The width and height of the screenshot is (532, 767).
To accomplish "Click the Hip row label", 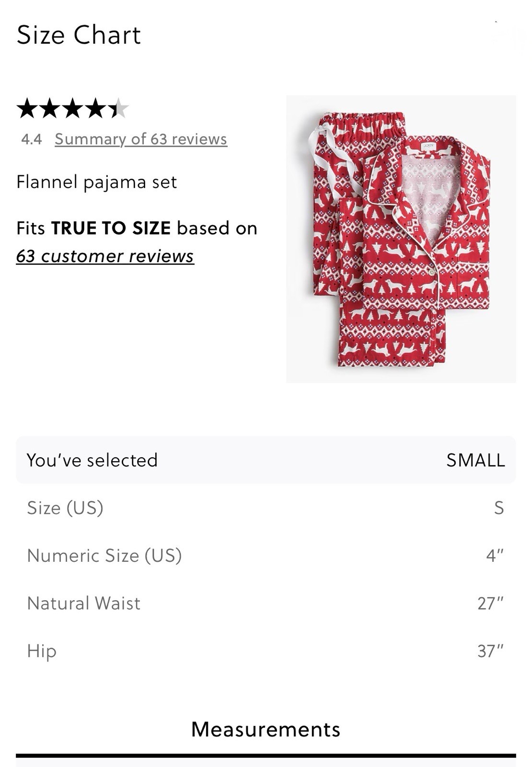I will pos(42,651).
